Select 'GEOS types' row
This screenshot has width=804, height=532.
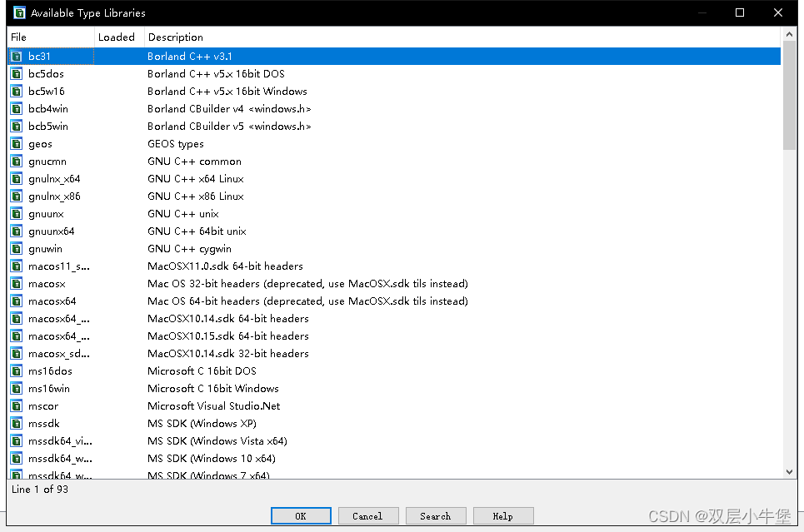394,144
